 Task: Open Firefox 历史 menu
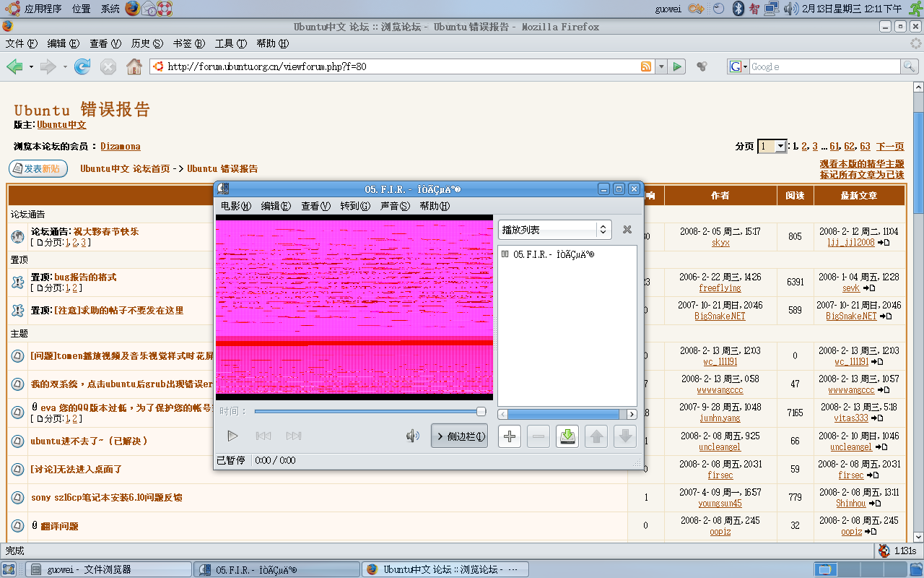(x=147, y=43)
